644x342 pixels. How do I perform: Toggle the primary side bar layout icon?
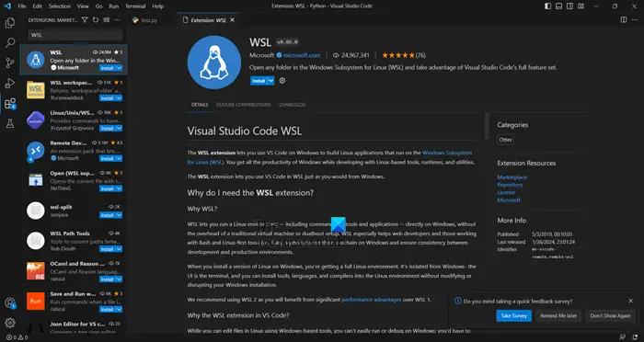[548, 6]
